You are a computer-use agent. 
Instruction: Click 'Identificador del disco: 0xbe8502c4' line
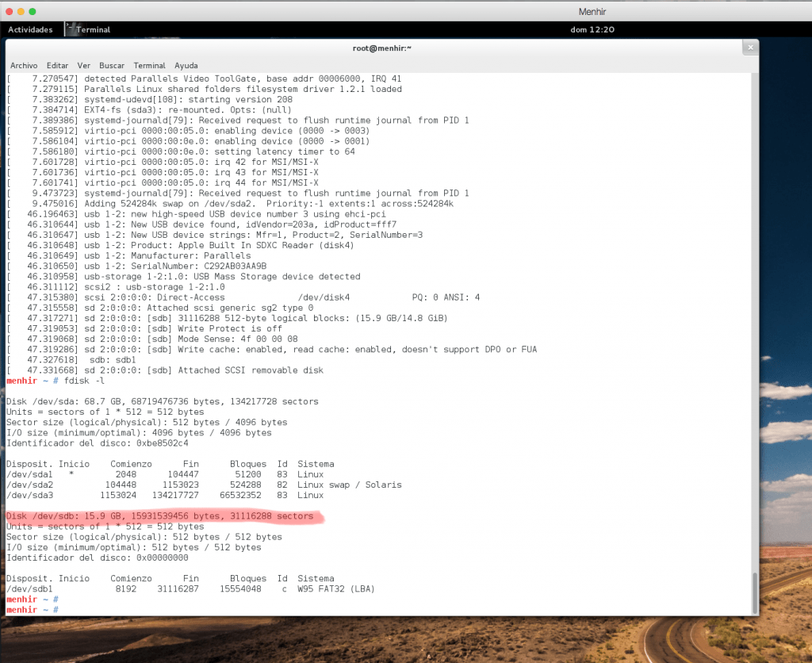tap(98, 443)
